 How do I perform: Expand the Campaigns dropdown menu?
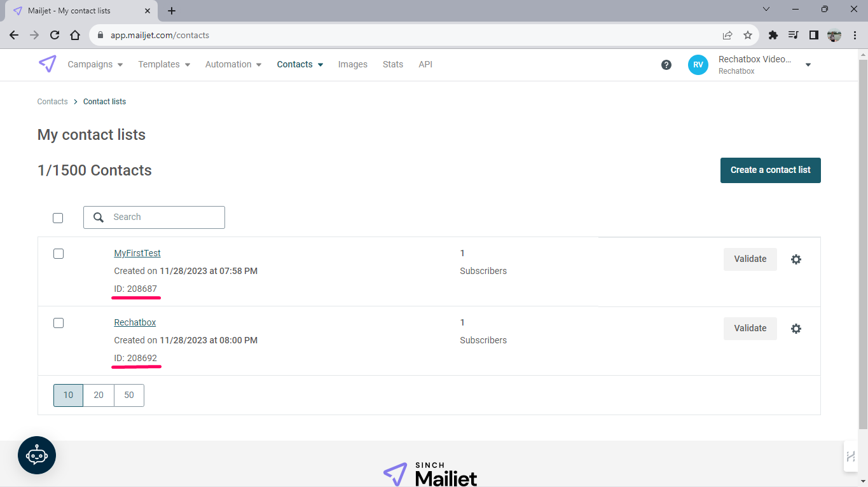click(x=95, y=64)
